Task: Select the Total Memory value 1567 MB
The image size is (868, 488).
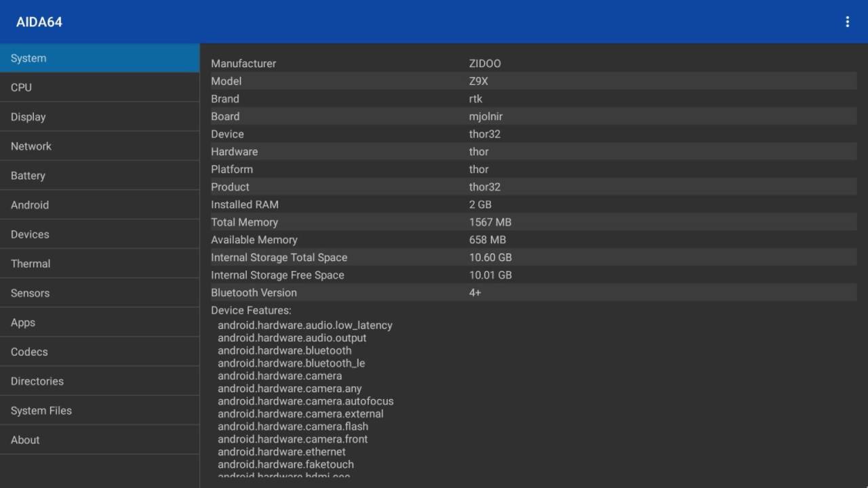Action: 490,222
